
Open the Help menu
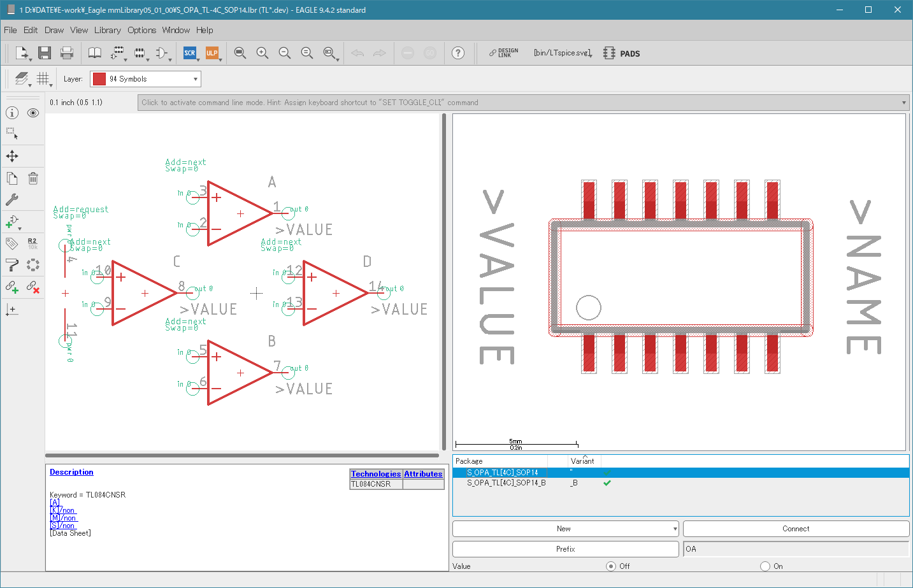click(x=205, y=30)
